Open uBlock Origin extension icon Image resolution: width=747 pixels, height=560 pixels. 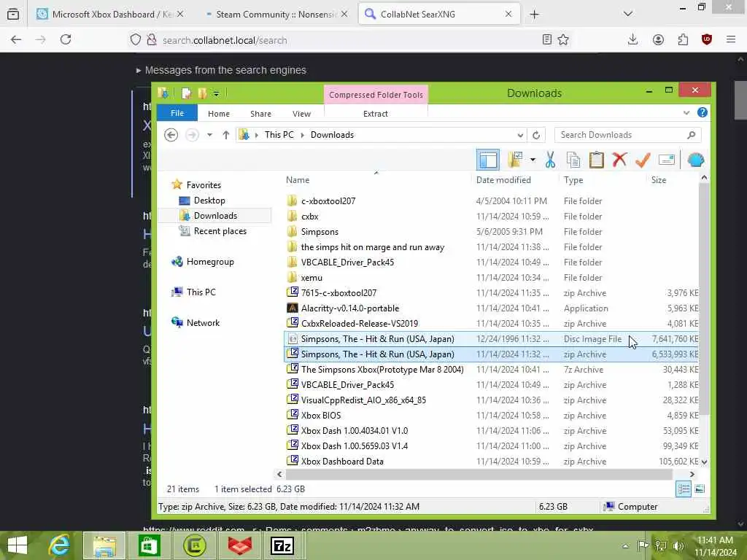coord(706,40)
